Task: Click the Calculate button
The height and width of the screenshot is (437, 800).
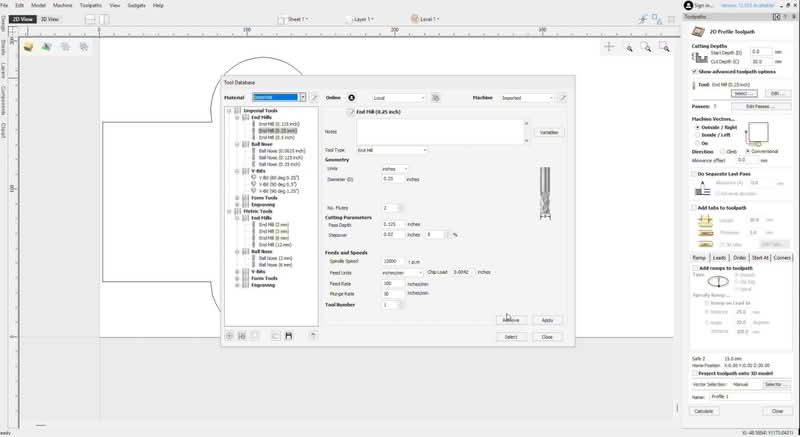Action: (x=704, y=411)
